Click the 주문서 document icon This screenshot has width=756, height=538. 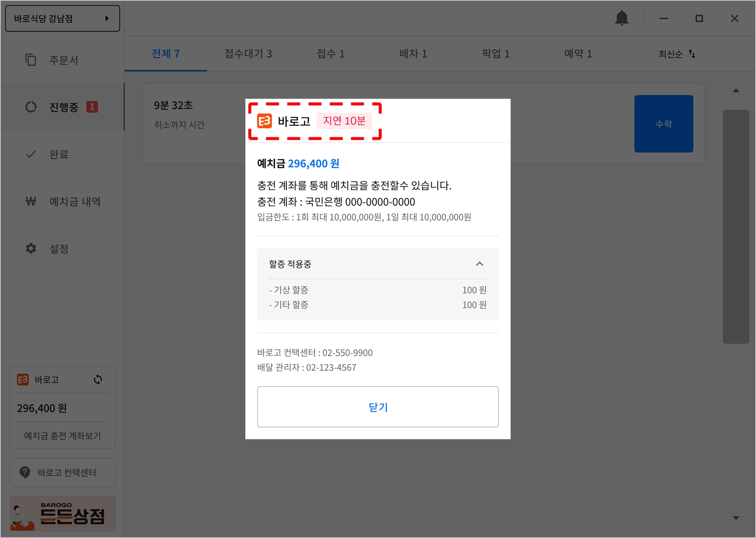31,60
